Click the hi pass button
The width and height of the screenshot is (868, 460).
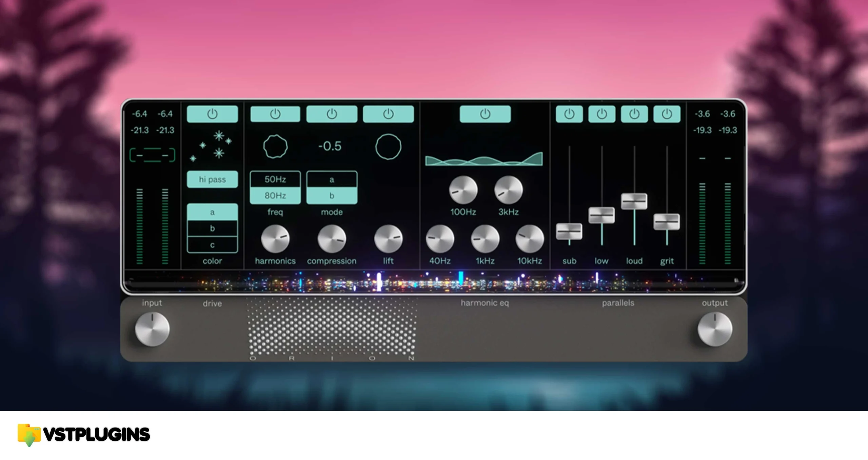click(x=212, y=179)
